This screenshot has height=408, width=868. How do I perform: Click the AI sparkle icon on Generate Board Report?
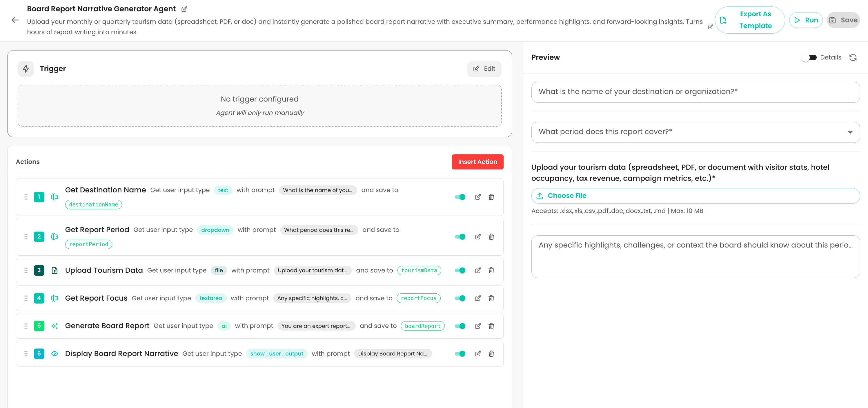[x=55, y=326]
